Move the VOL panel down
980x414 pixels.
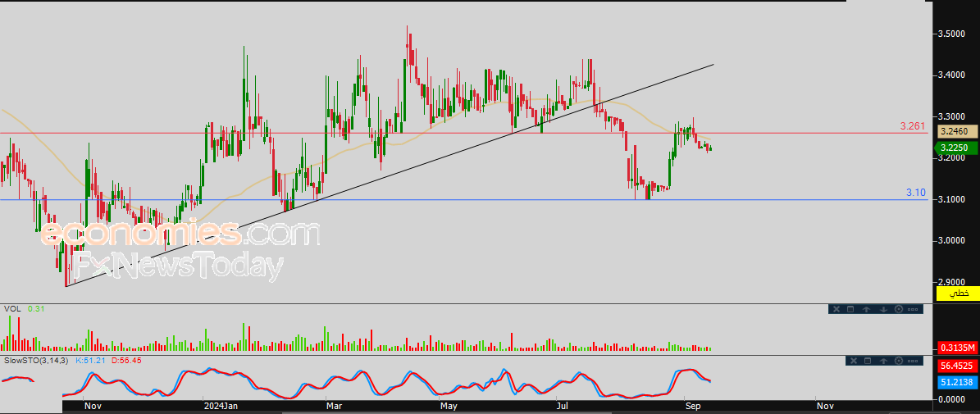(884, 309)
